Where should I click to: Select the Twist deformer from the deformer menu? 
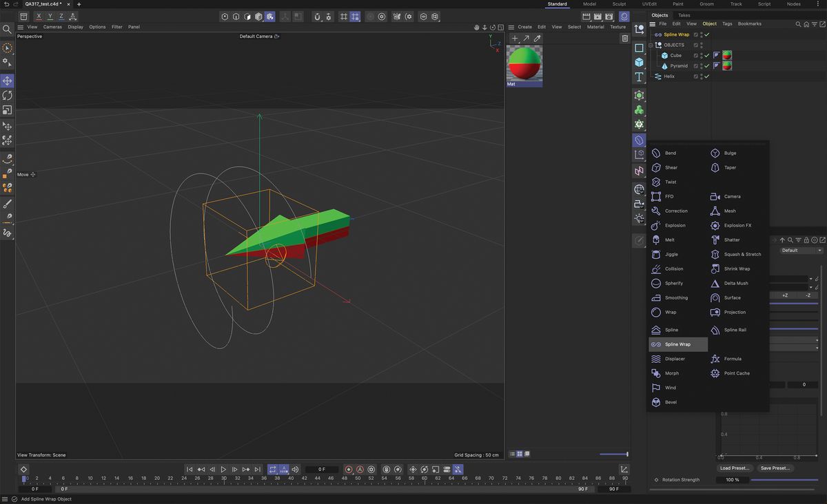click(x=670, y=182)
